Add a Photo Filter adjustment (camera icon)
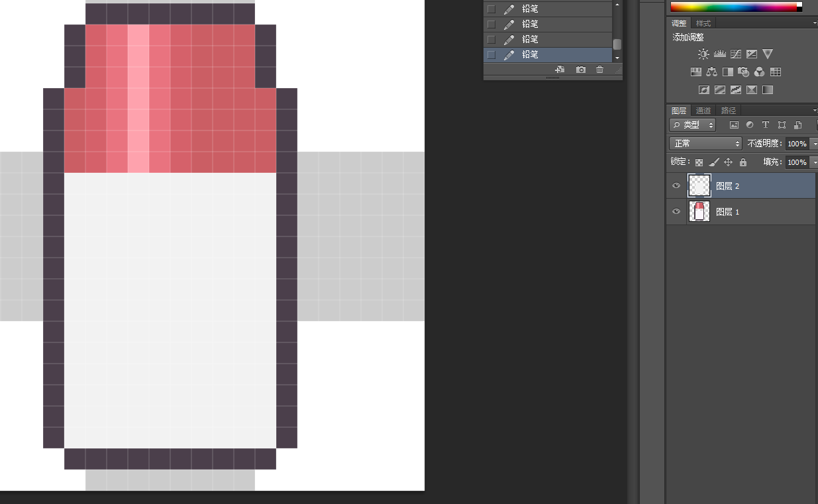818x504 pixels. tap(744, 72)
